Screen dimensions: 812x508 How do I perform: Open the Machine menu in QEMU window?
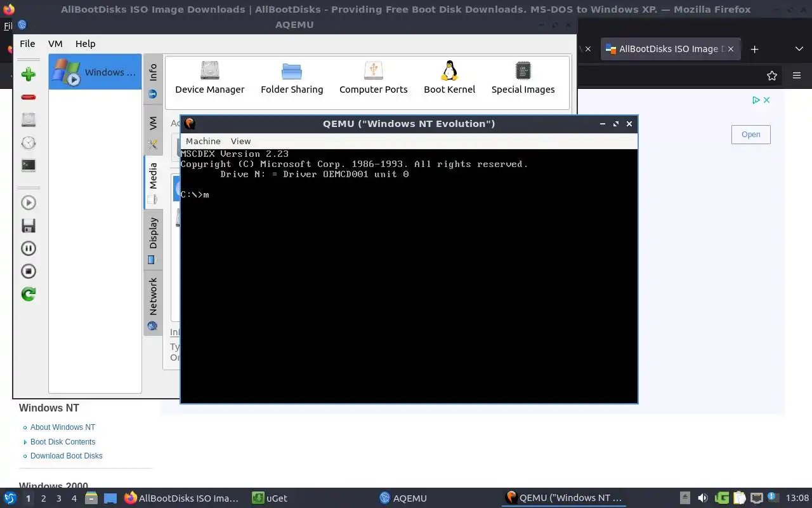(x=203, y=141)
